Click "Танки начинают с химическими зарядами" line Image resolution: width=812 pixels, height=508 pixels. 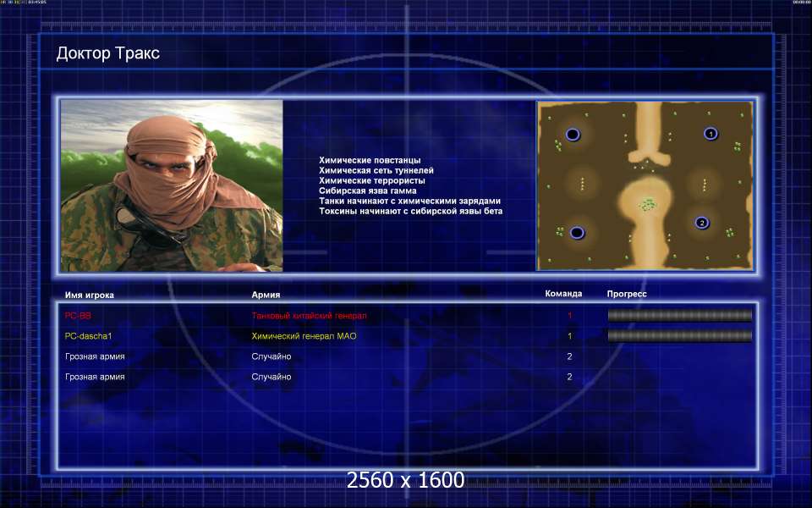pos(410,202)
